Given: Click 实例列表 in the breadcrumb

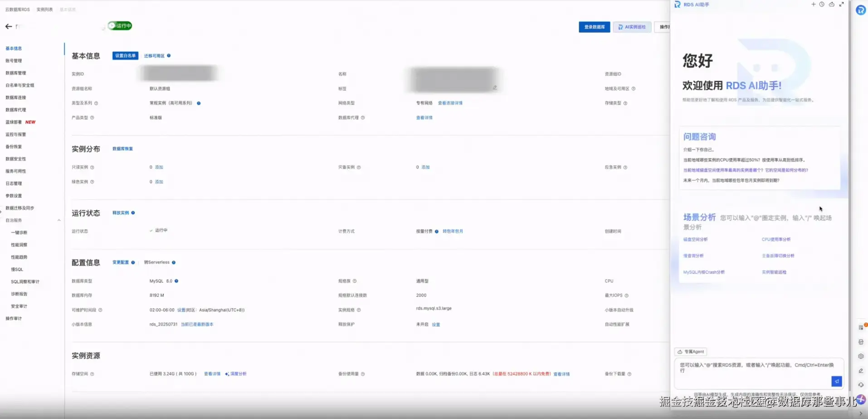Looking at the screenshot, I should click(44, 10).
